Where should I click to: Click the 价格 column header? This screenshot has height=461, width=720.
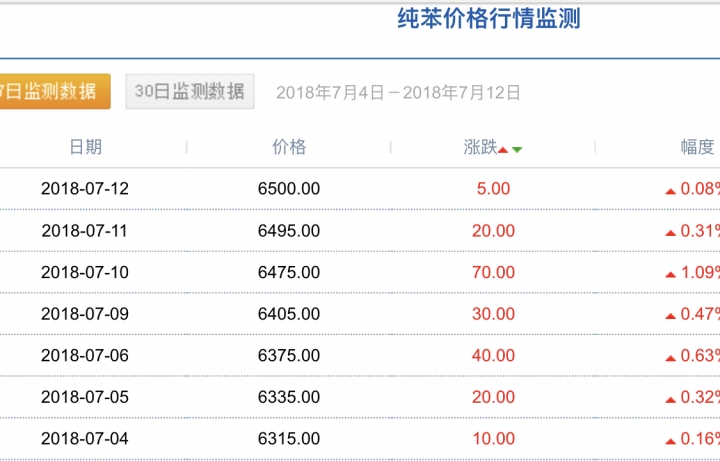(289, 147)
